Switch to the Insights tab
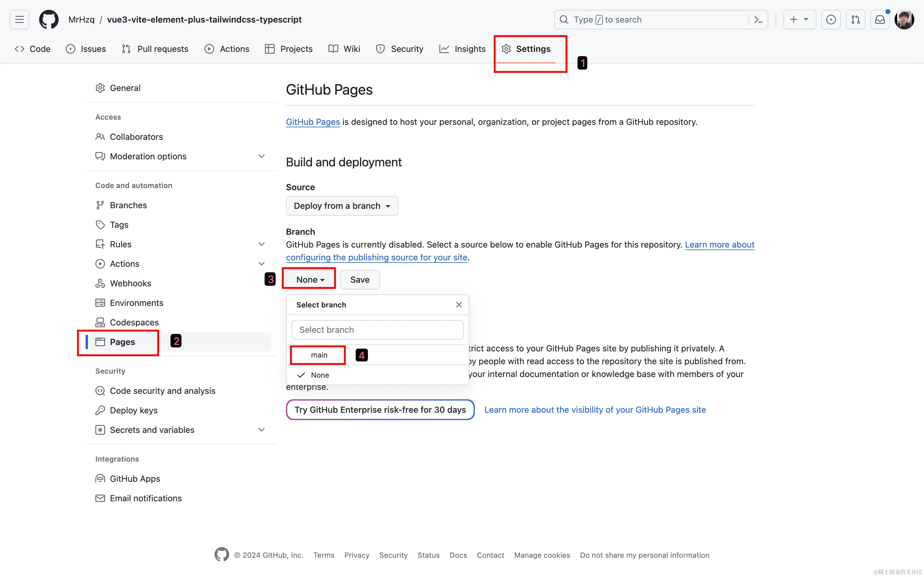 pos(462,49)
